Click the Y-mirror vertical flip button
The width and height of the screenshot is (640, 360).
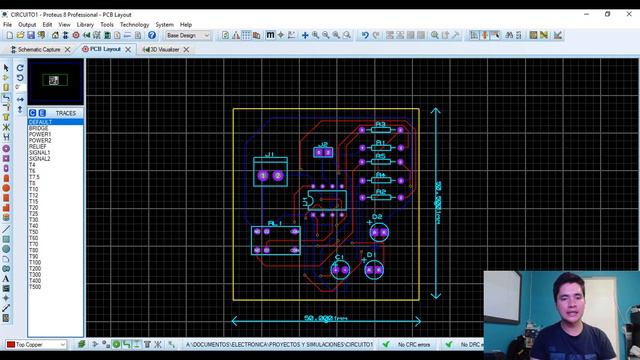(x=20, y=109)
